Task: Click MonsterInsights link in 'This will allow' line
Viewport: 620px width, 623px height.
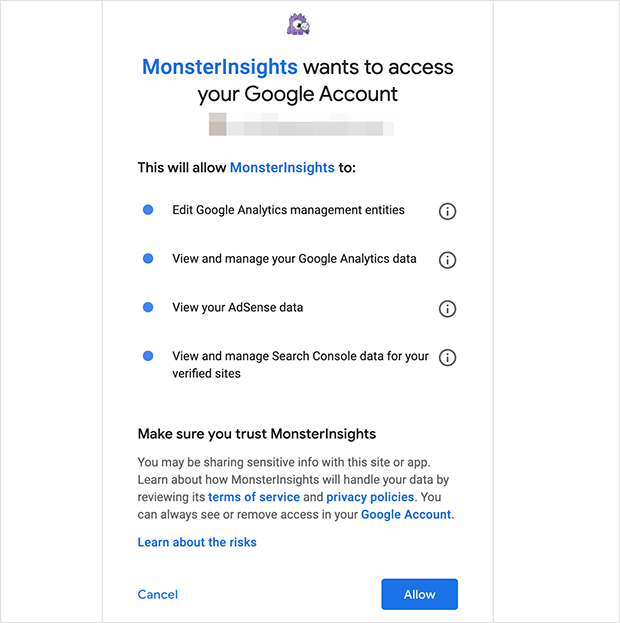Action: tap(282, 168)
